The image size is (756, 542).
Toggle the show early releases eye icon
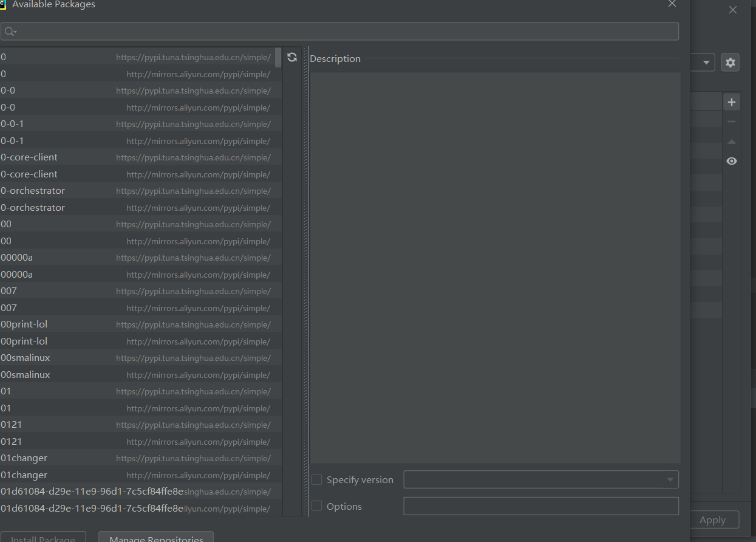pyautogui.click(x=732, y=161)
